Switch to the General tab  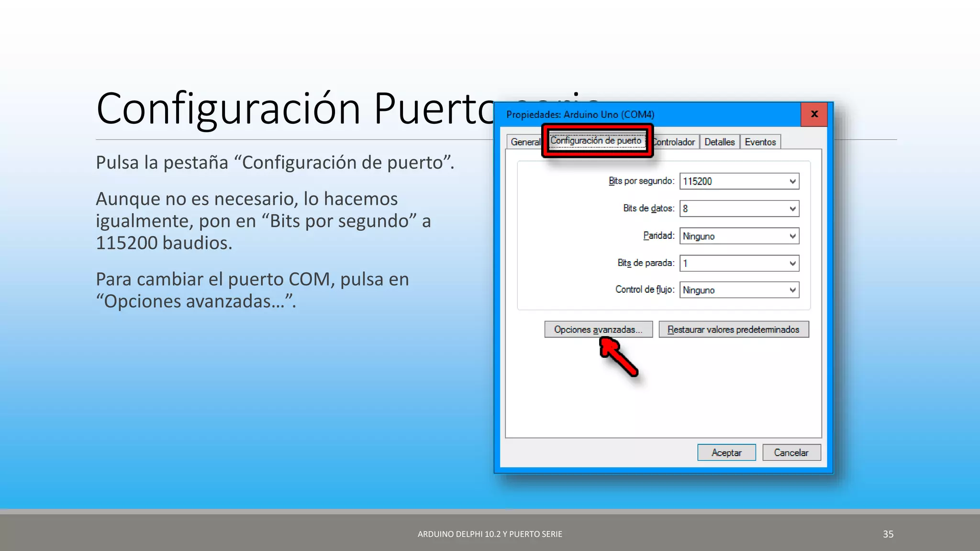pyautogui.click(x=525, y=142)
